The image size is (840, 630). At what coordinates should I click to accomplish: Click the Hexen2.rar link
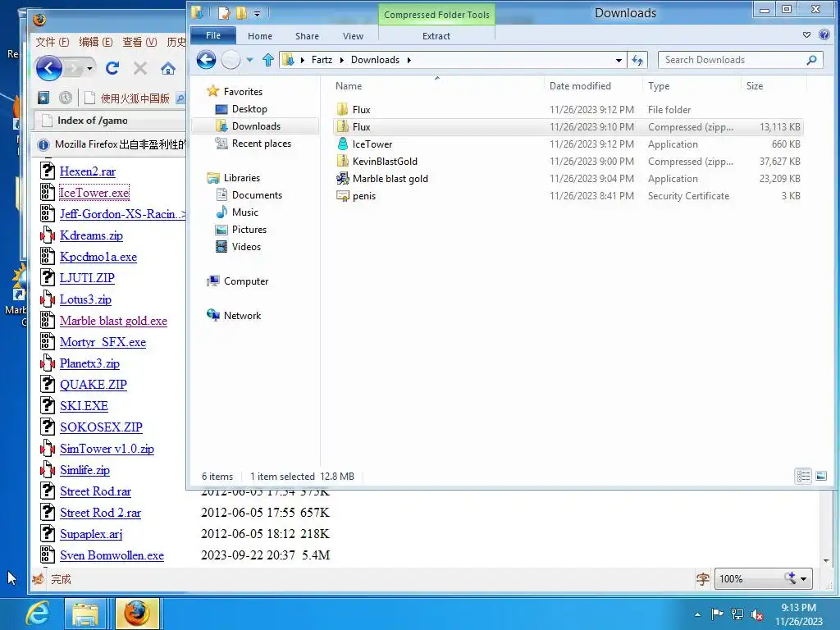coord(88,171)
